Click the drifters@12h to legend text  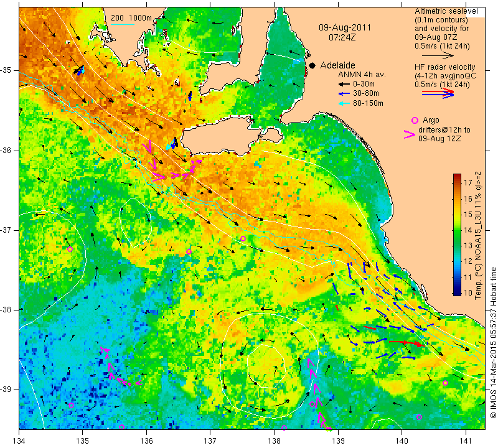[444, 130]
